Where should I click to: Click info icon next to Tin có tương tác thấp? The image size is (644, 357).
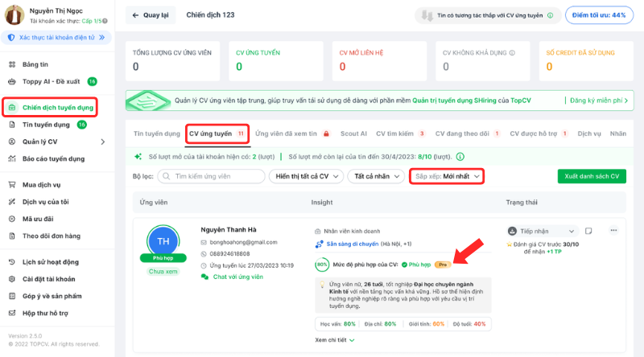(x=550, y=15)
